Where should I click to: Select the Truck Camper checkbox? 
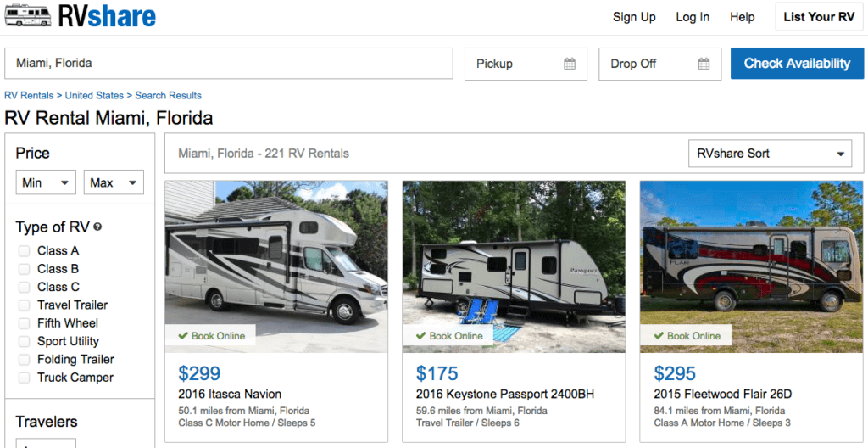[x=24, y=378]
